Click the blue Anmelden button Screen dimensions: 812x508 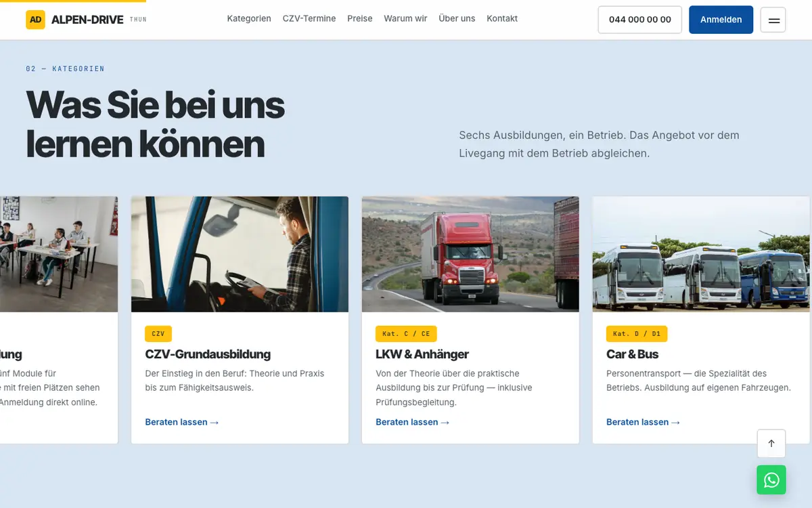[x=721, y=20]
